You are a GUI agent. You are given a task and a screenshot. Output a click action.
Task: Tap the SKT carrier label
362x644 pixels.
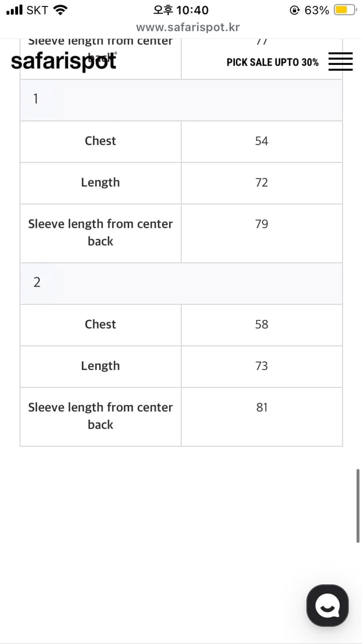(x=37, y=10)
